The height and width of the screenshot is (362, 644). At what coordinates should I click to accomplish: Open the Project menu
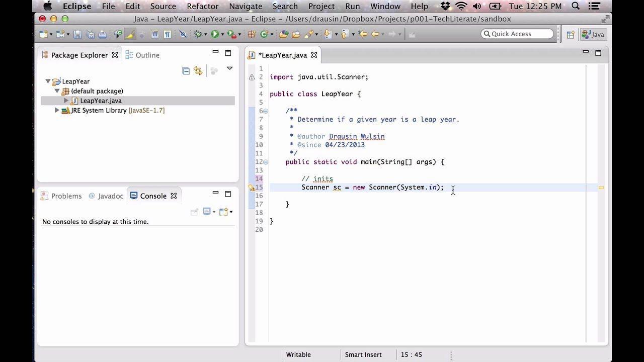tap(321, 7)
